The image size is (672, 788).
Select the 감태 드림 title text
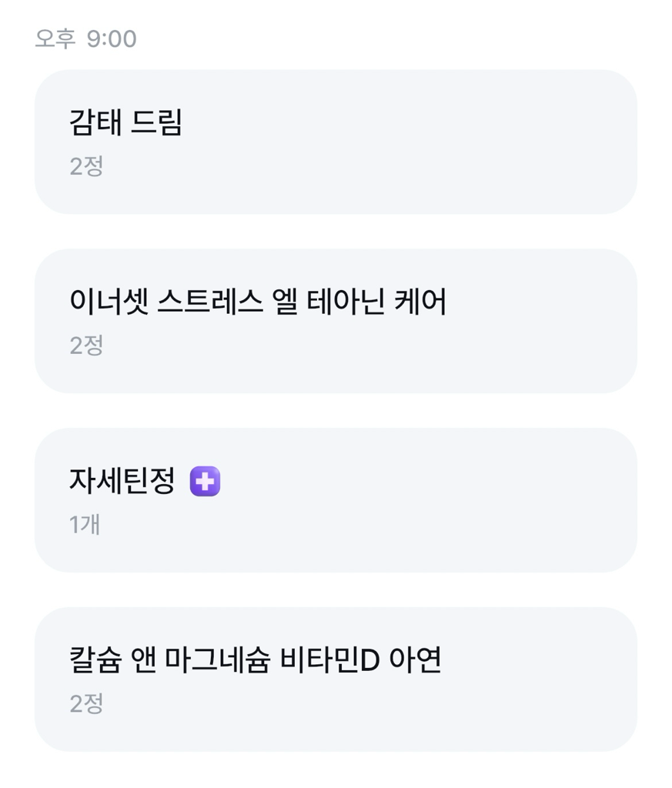pyautogui.click(x=125, y=123)
